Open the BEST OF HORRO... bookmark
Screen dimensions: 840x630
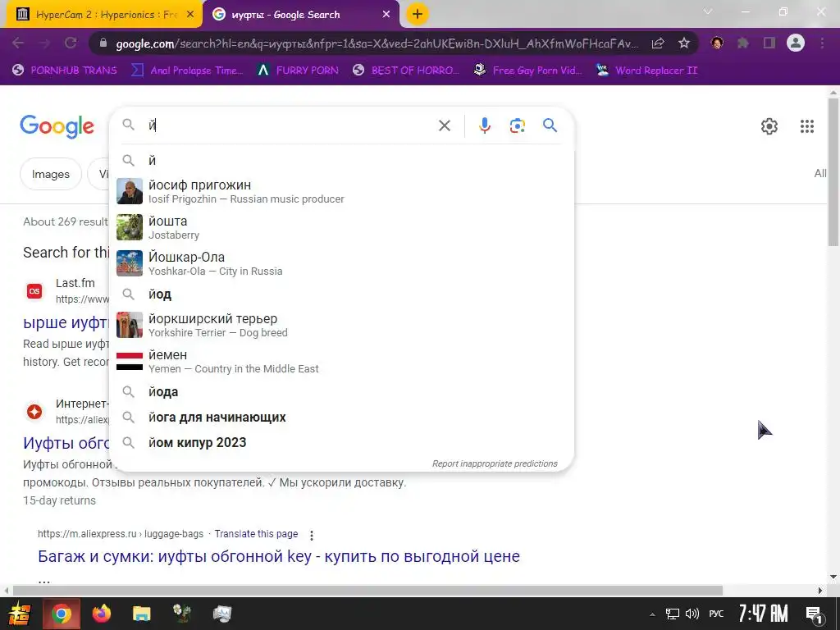[405, 71]
